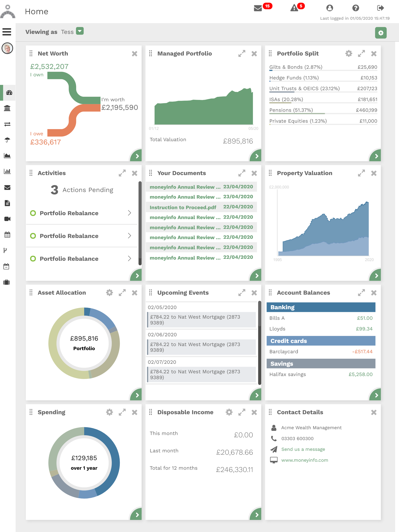
Task: Open the messages envelope with 15 badge
Action: tap(258, 8)
